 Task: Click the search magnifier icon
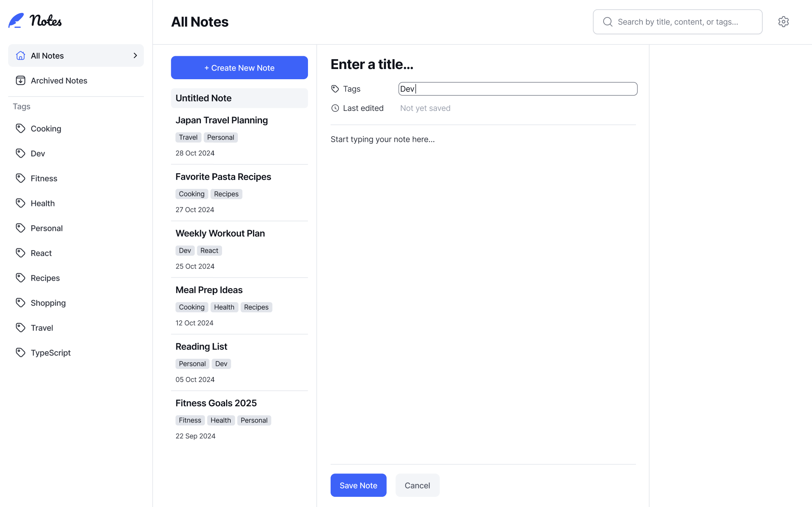tap(608, 22)
